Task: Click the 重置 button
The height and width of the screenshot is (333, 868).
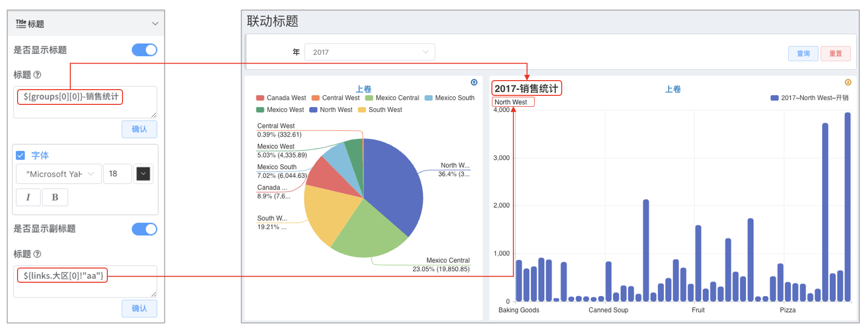Action: pos(836,54)
